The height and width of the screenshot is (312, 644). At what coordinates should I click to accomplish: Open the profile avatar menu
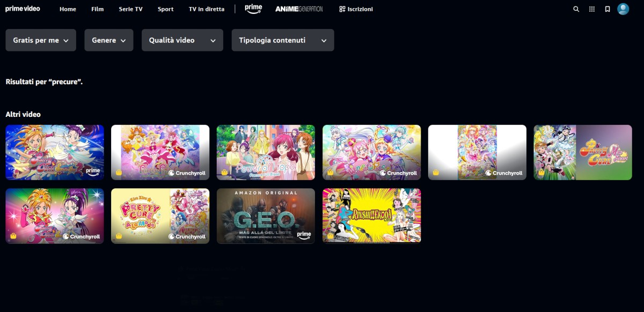623,9
